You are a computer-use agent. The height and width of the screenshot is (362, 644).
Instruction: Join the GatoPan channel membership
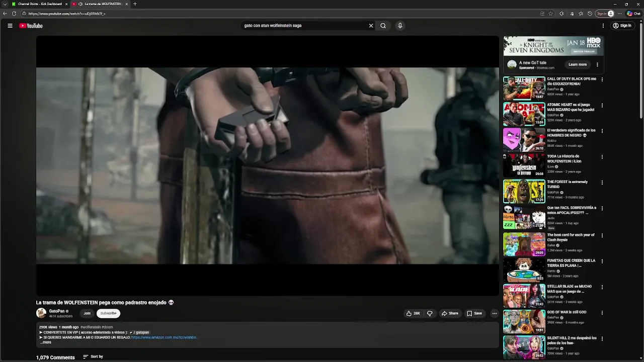(x=87, y=313)
